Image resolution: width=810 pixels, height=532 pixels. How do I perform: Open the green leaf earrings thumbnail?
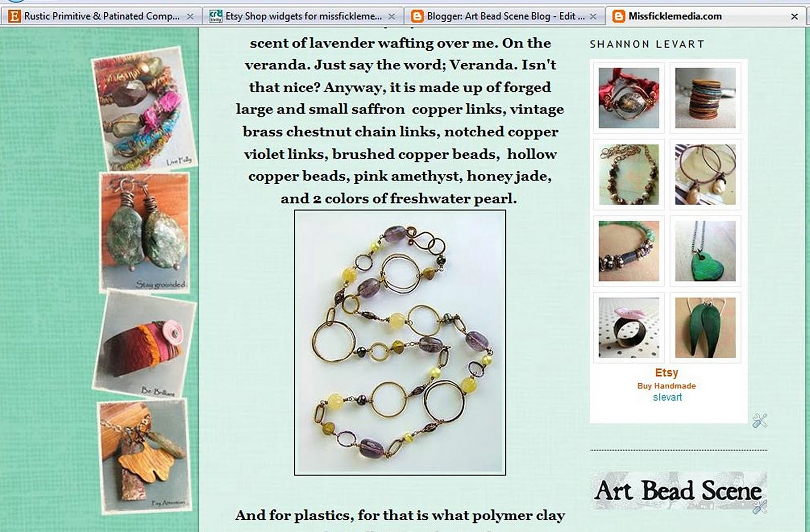[x=705, y=328]
